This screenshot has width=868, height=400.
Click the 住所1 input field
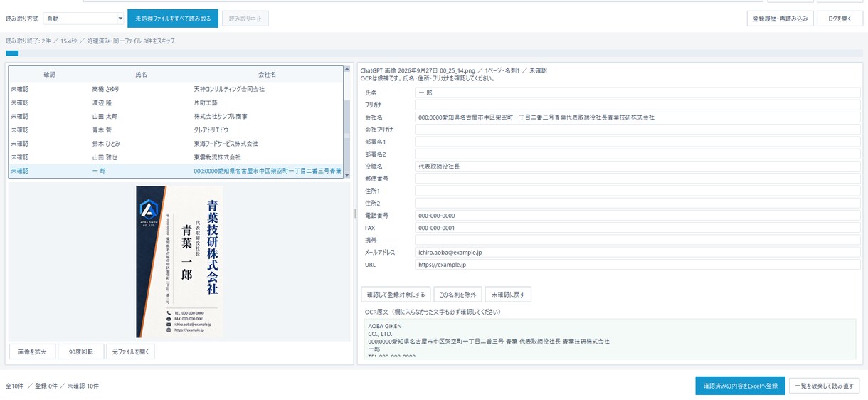pyautogui.click(x=637, y=191)
